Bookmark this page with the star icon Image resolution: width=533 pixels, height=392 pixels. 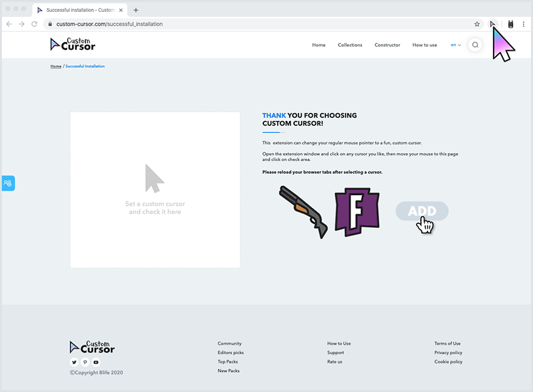pos(477,24)
